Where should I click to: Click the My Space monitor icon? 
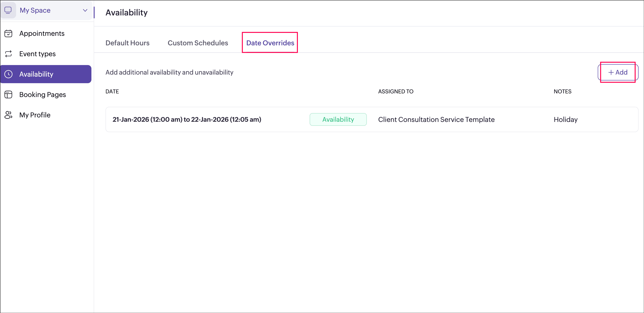[8, 10]
